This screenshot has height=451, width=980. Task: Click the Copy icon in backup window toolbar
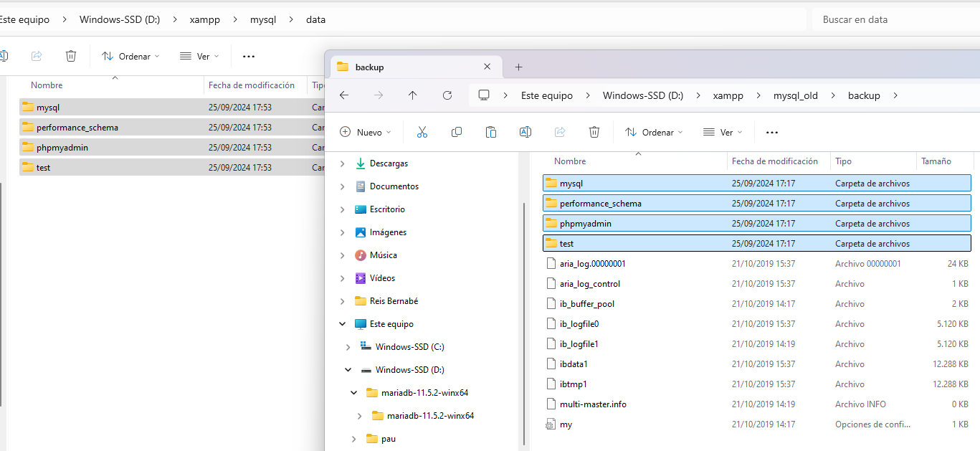click(456, 132)
